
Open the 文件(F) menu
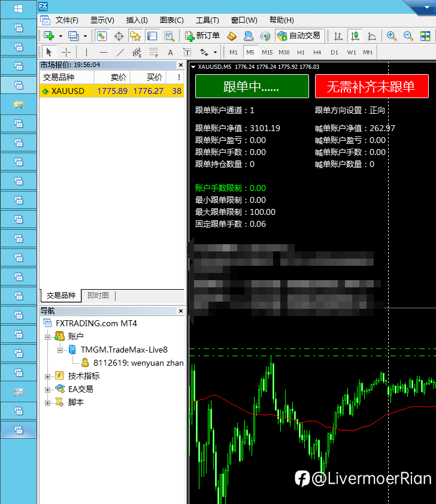(66, 20)
